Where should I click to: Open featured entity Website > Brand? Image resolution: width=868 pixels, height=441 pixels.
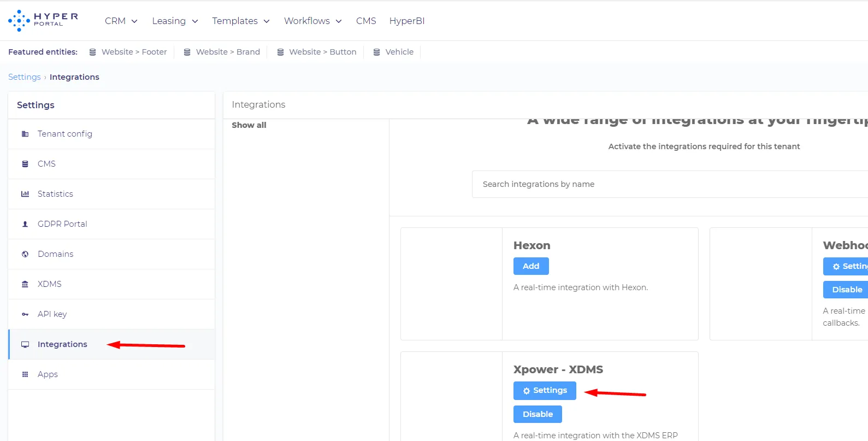(x=222, y=52)
